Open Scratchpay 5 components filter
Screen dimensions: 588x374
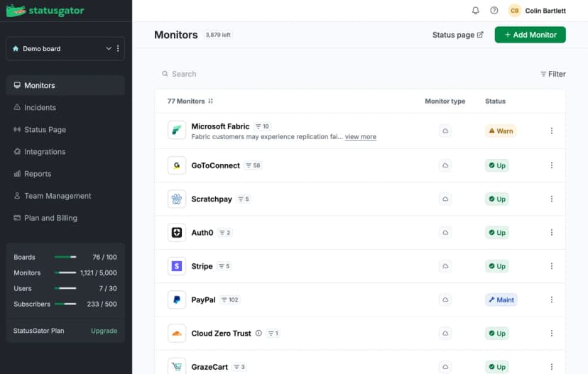click(244, 199)
